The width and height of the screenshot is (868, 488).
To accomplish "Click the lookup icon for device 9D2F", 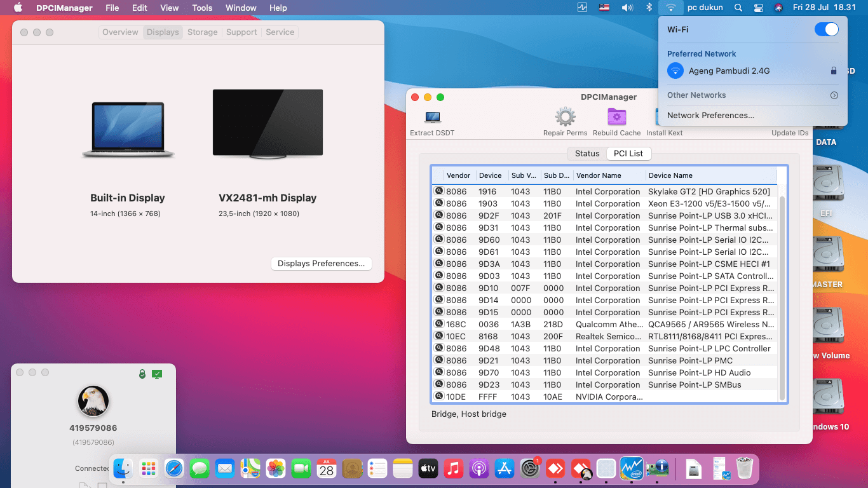I will coord(438,215).
